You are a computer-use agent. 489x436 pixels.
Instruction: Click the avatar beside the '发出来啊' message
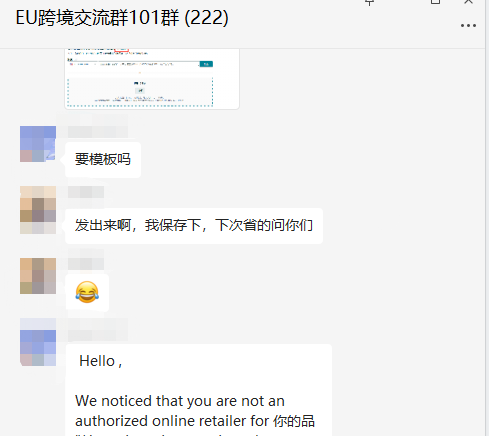point(38,210)
